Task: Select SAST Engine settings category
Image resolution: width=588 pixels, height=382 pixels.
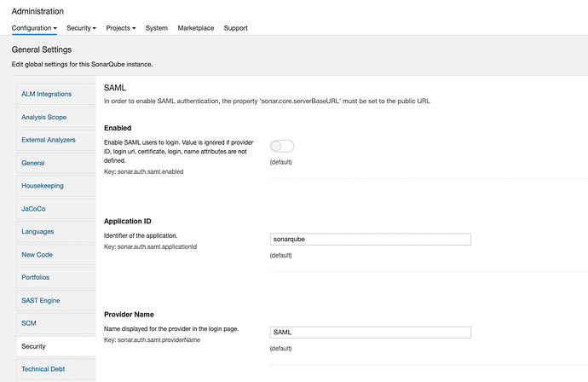Action: click(41, 301)
